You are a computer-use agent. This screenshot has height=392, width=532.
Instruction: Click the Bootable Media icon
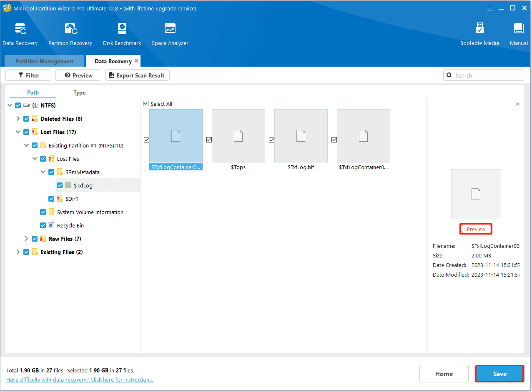(x=479, y=29)
